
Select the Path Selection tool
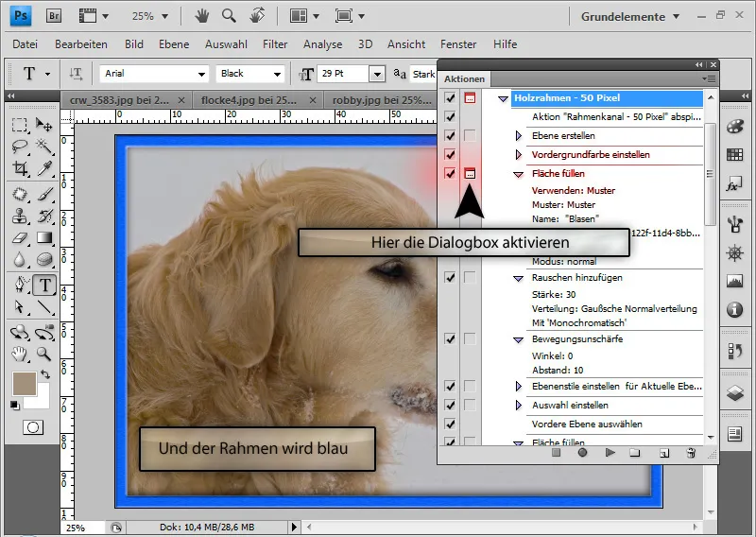pyautogui.click(x=19, y=307)
